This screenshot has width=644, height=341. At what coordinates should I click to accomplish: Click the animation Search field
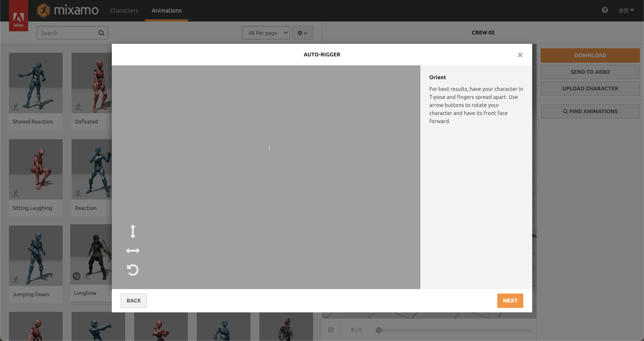click(x=72, y=33)
